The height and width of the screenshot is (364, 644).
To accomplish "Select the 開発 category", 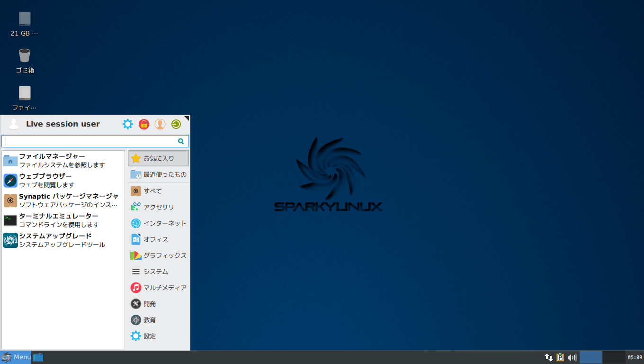I will tap(158, 304).
